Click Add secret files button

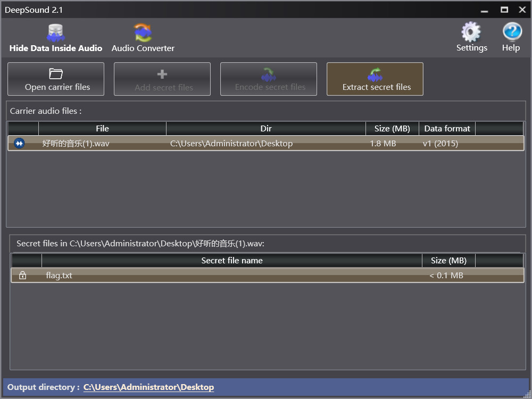click(162, 79)
